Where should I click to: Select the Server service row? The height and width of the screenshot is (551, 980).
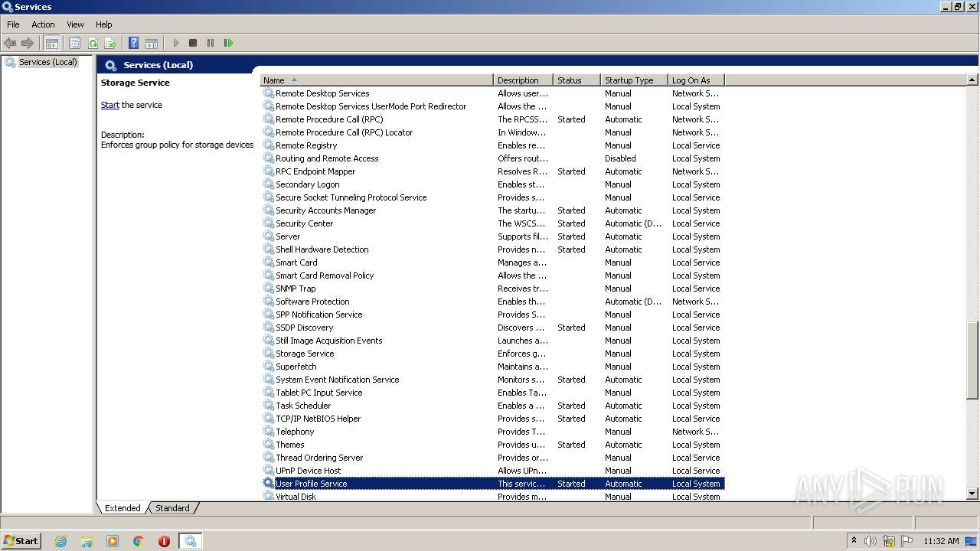tap(492, 236)
